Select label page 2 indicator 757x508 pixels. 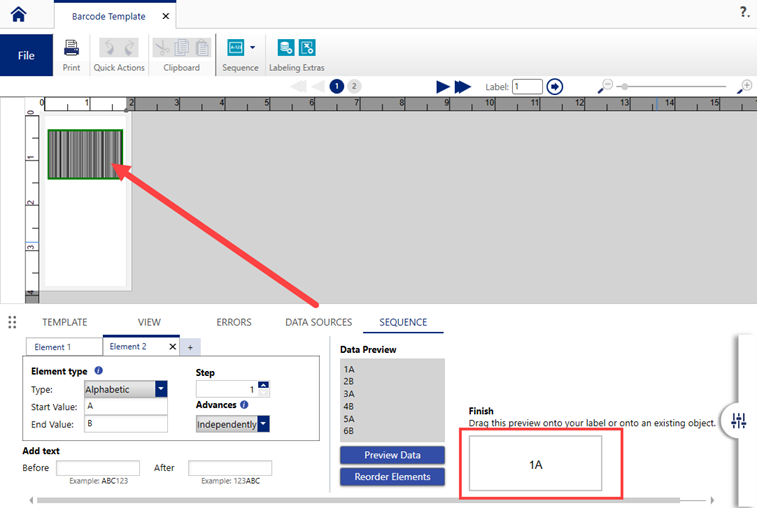(354, 86)
